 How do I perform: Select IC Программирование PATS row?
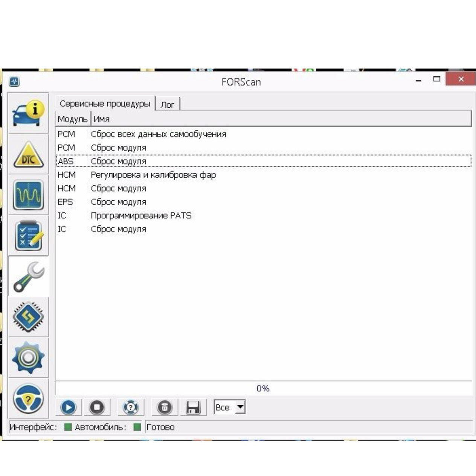(x=264, y=215)
